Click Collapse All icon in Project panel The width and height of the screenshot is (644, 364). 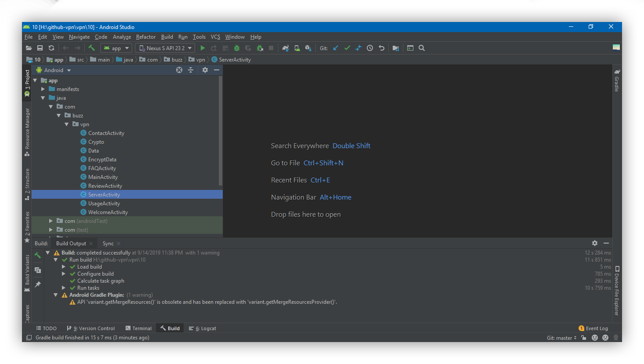tap(191, 70)
